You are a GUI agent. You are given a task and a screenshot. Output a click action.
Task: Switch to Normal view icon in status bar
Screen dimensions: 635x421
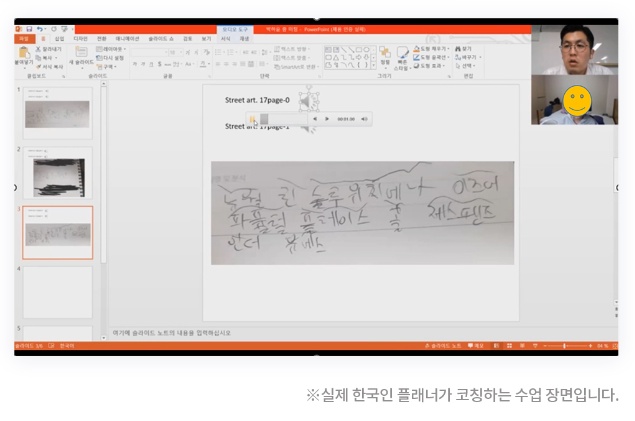pos(496,346)
